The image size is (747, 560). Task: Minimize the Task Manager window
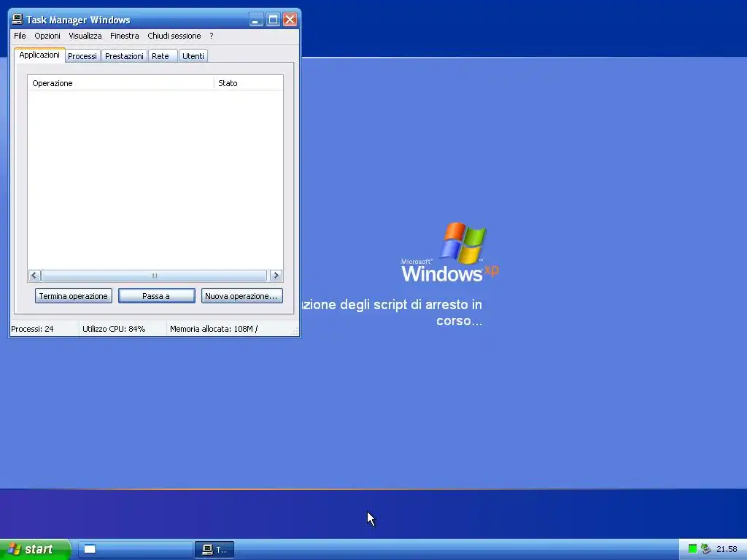click(x=256, y=20)
